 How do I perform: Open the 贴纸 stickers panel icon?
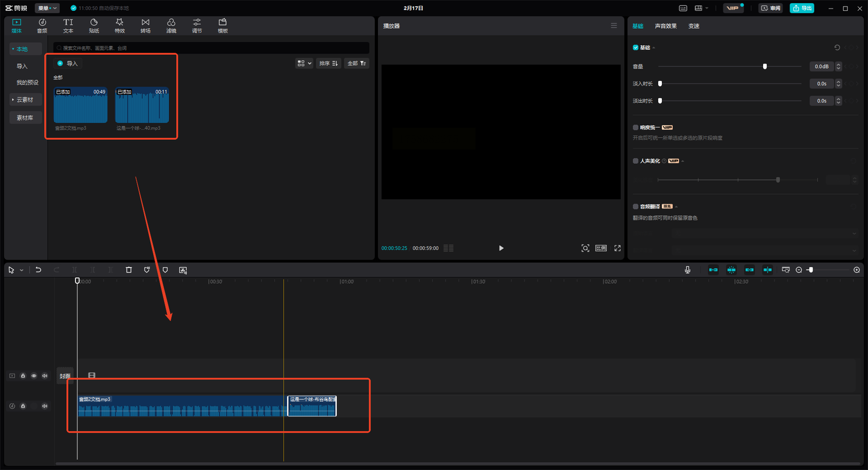tap(94, 25)
